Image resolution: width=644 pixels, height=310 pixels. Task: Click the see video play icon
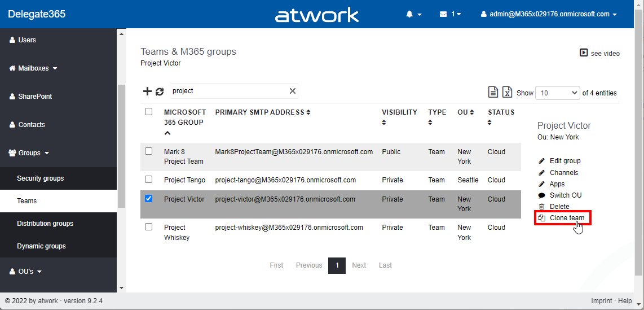coord(584,53)
